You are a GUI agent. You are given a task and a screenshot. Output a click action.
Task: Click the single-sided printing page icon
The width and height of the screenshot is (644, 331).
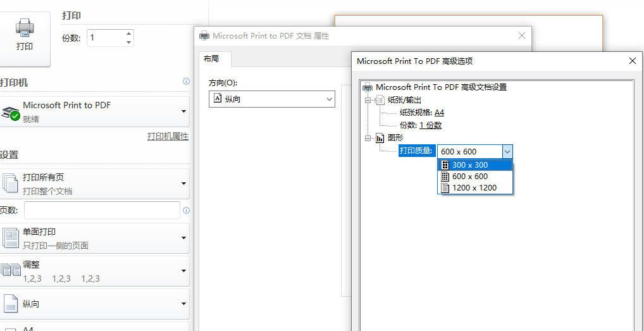click(x=11, y=238)
